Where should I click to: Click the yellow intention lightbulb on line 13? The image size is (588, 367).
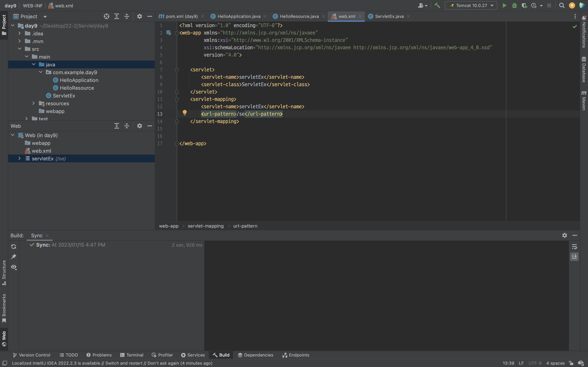[x=185, y=112]
